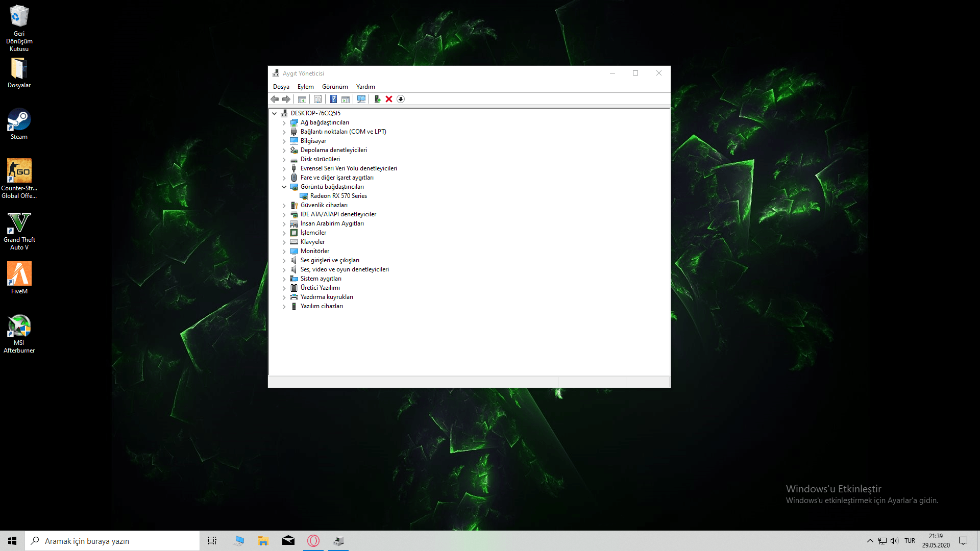
Task: Click the back arrow toolbar icon
Action: point(275,99)
